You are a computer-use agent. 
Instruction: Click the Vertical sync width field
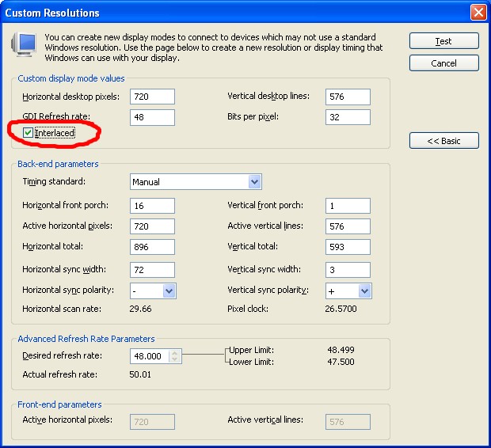click(x=348, y=270)
